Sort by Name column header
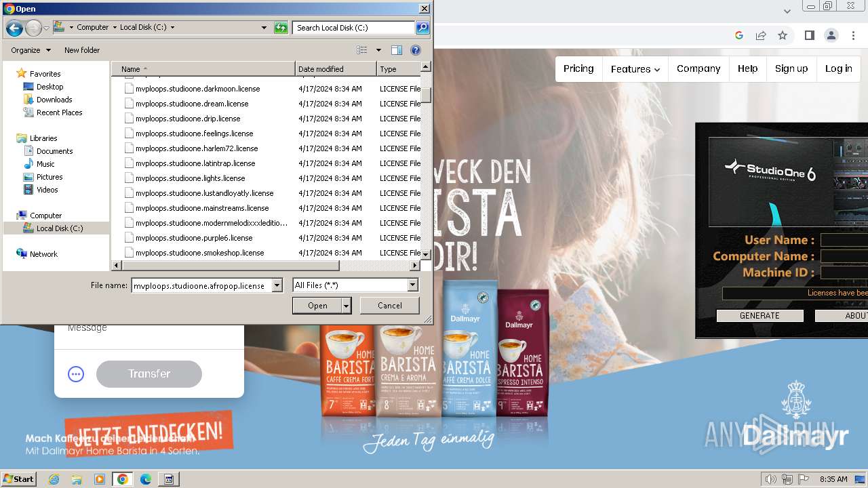 tap(203, 69)
